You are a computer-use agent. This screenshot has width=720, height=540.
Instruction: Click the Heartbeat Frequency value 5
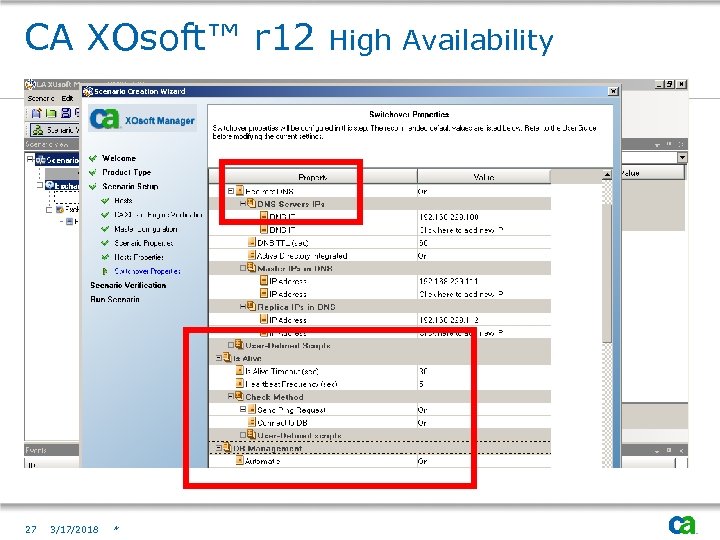click(x=421, y=383)
